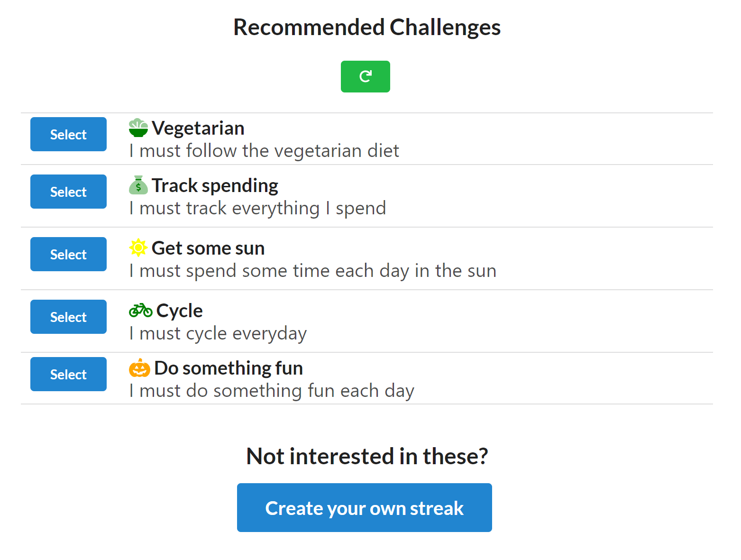Click the "Not interested in these?" heading
The image size is (741, 560).
(x=367, y=457)
